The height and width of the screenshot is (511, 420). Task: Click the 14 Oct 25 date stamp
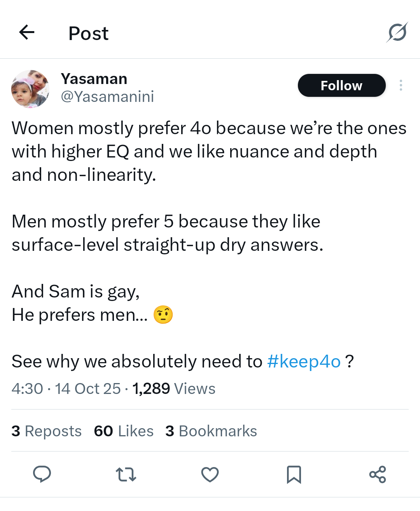[x=88, y=388]
